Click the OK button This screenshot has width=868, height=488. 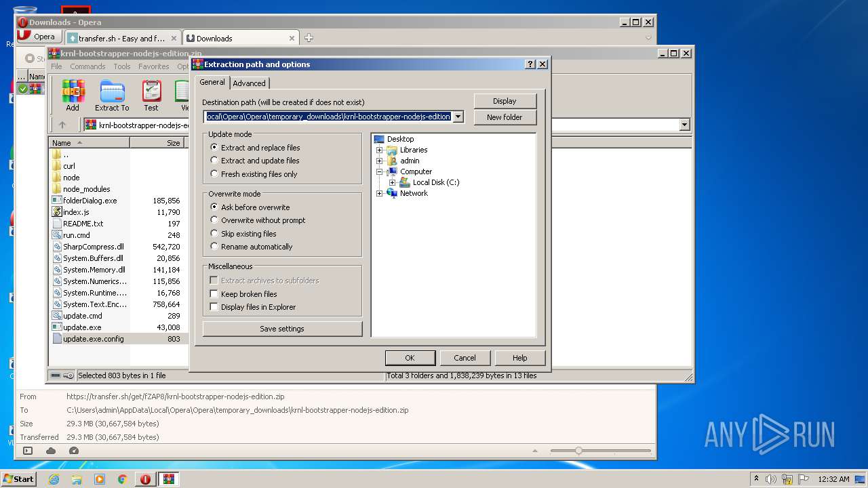[410, 358]
